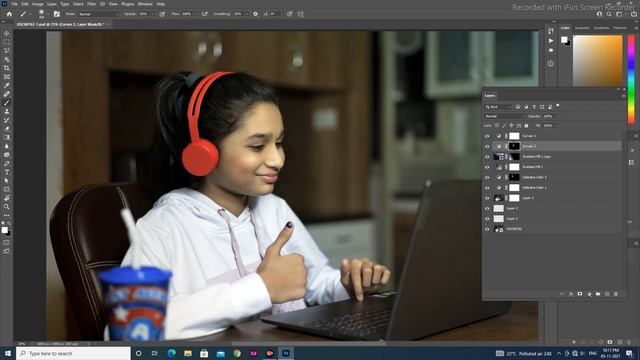Click the Layer 2 thumbnail
The width and height of the screenshot is (640, 360).
click(x=499, y=209)
